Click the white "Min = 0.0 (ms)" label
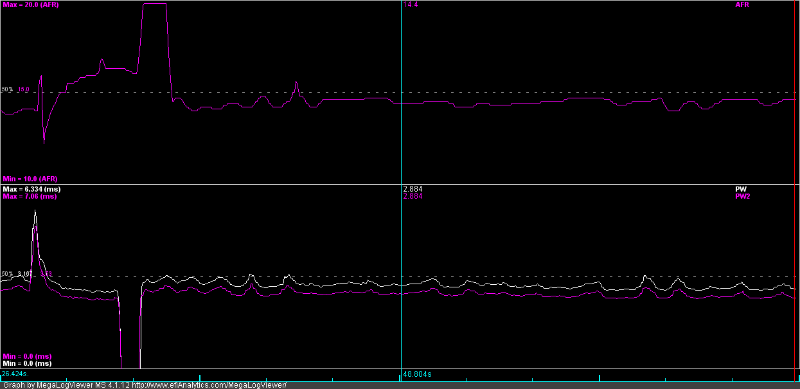This screenshot has height=389, width=800. point(27,363)
